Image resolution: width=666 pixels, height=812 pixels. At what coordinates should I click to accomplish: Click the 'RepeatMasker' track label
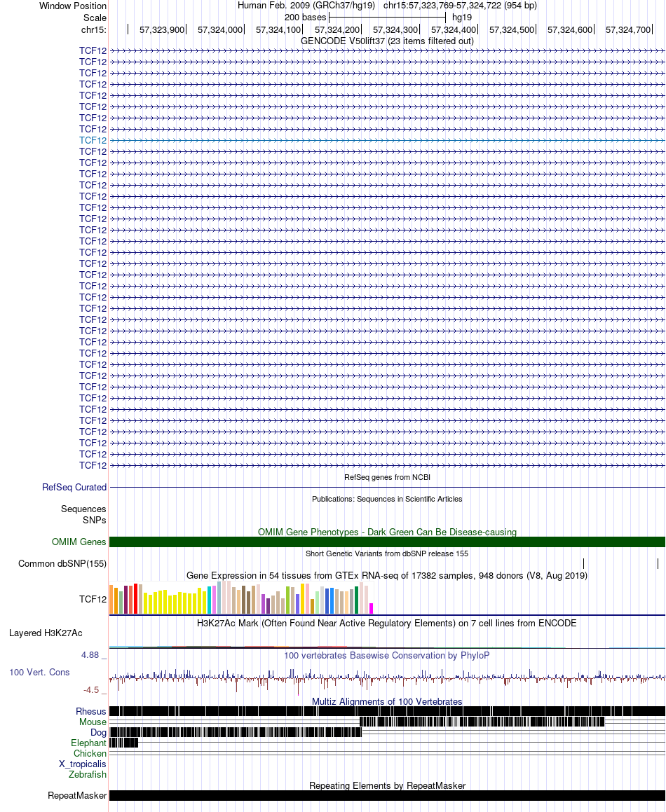tap(77, 795)
